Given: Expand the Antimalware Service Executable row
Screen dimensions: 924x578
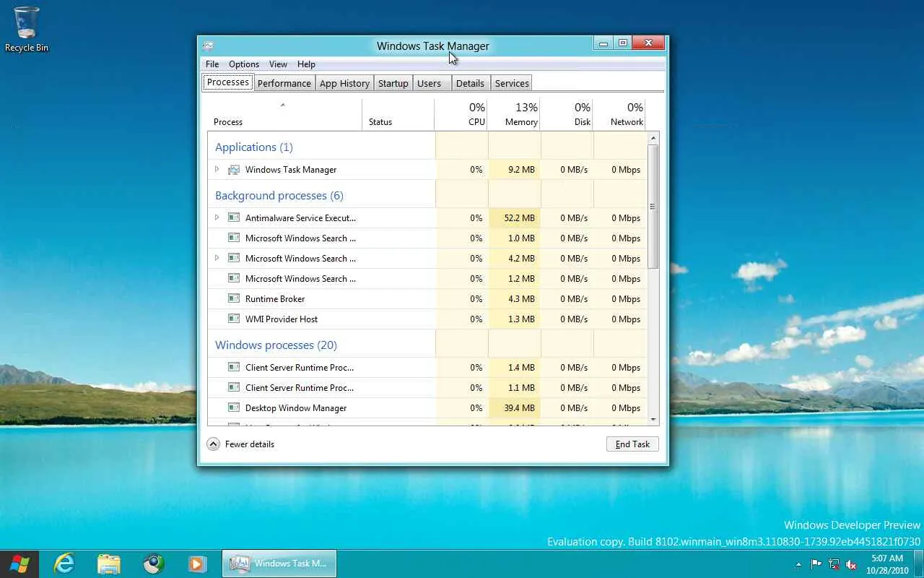Looking at the screenshot, I should [217, 217].
